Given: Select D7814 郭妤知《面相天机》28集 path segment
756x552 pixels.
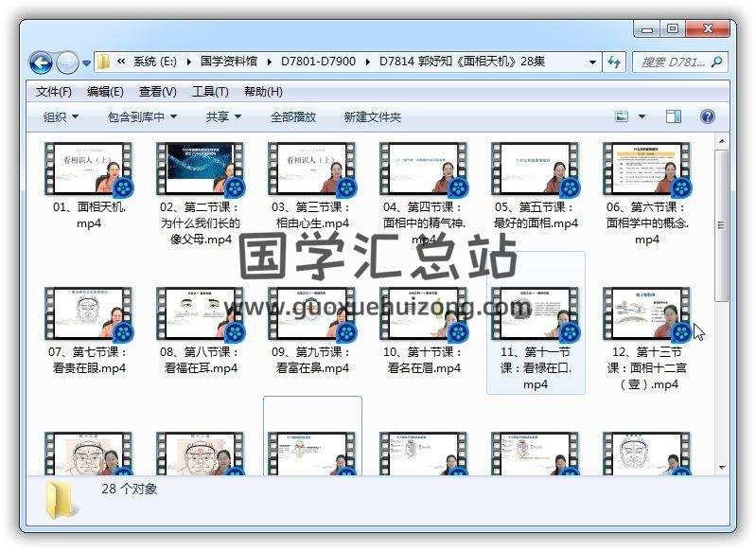Looking at the screenshot, I should click(462, 62).
